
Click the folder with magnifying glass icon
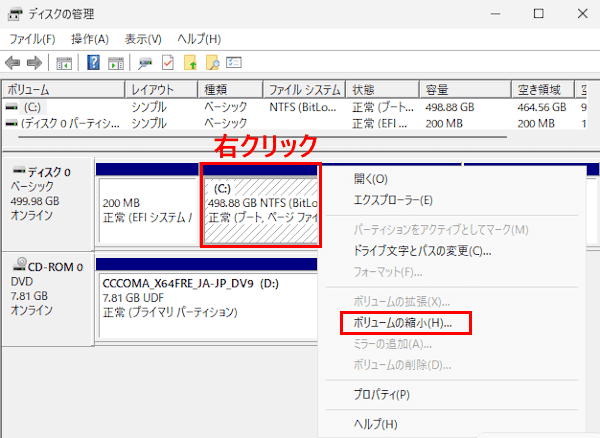(x=212, y=63)
